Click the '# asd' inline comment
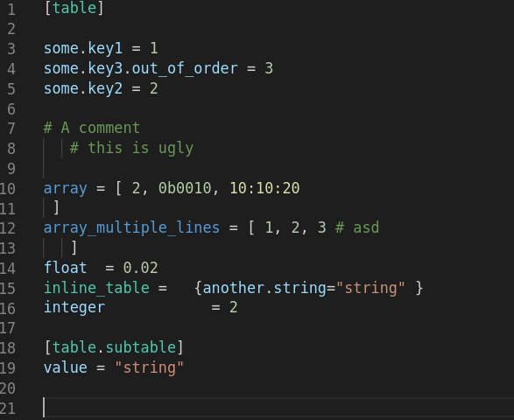The height and width of the screenshot is (420, 514). click(357, 227)
